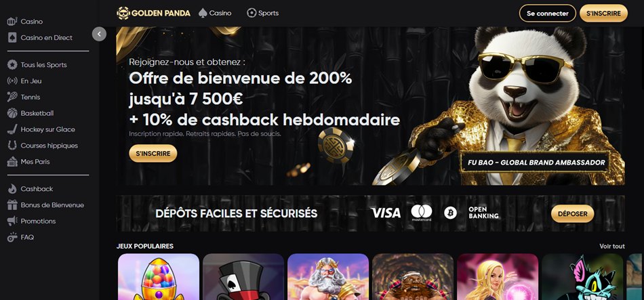Image resolution: width=644 pixels, height=300 pixels.
Task: Open Courses hippiques via the horseshoe icon
Action: pos(12,146)
